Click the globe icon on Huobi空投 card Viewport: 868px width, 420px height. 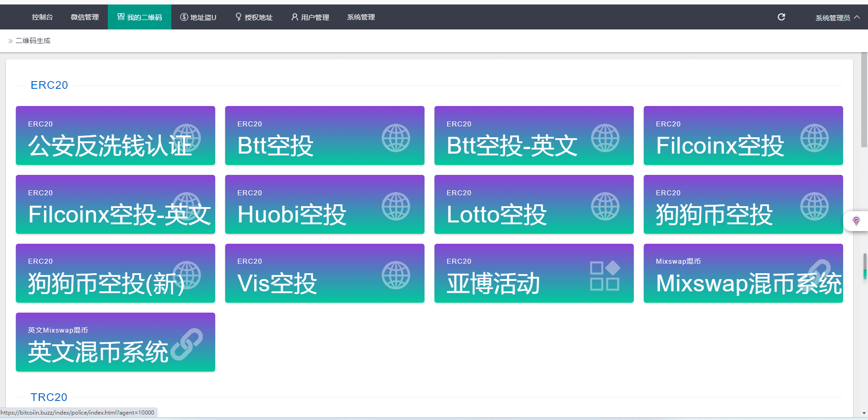click(x=395, y=207)
